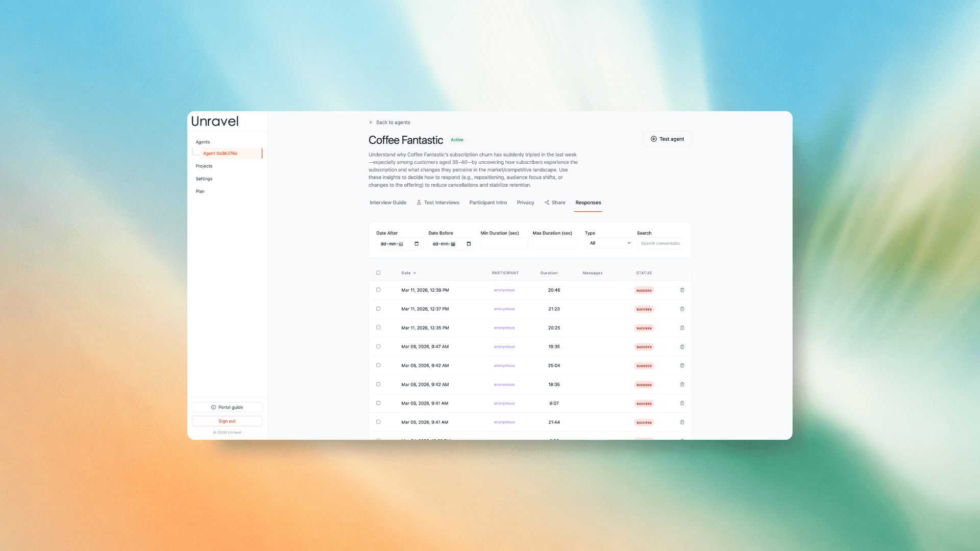Open the Type filter dropdown
The height and width of the screenshot is (551, 980).
[x=608, y=243]
